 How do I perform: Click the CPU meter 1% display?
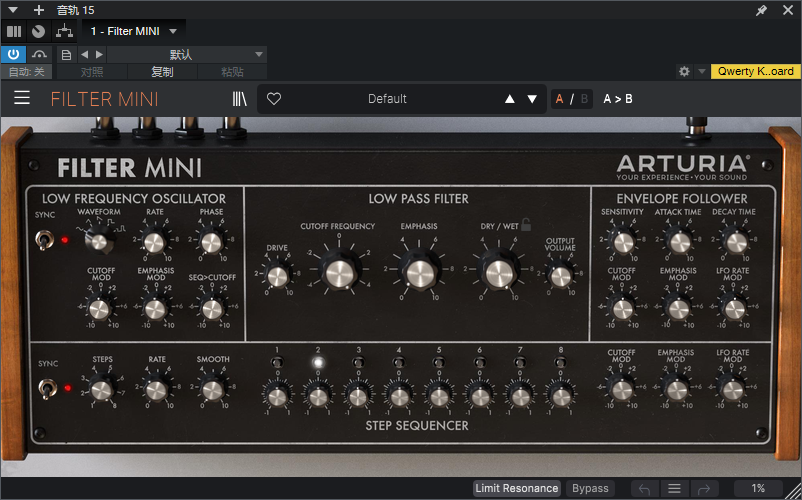pos(758,488)
